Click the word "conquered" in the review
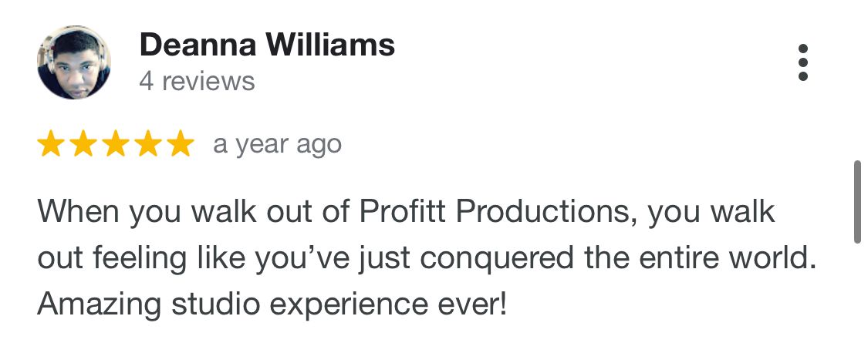 (500, 258)
